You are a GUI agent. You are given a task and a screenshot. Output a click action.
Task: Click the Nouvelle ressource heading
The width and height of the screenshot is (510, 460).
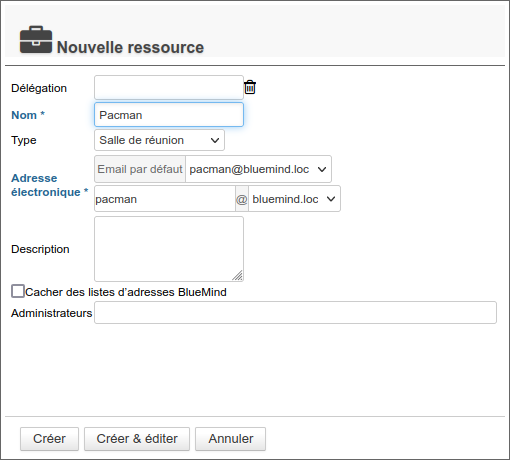click(130, 47)
